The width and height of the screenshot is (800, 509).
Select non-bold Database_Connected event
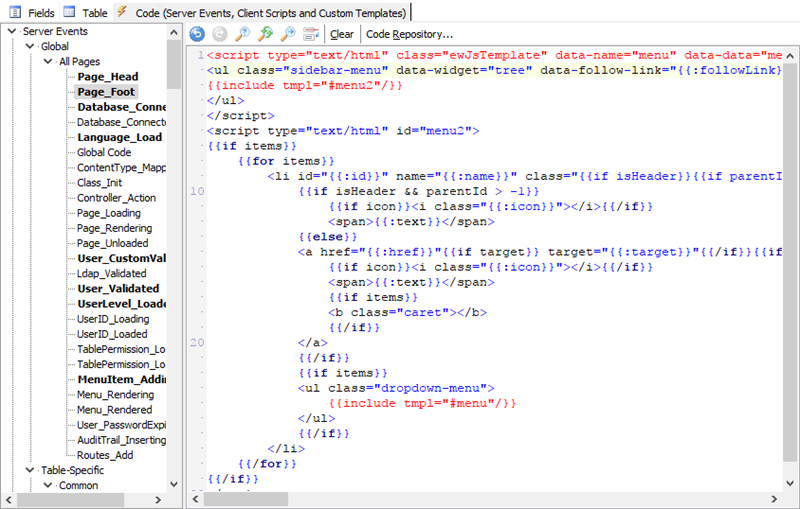coord(121,122)
